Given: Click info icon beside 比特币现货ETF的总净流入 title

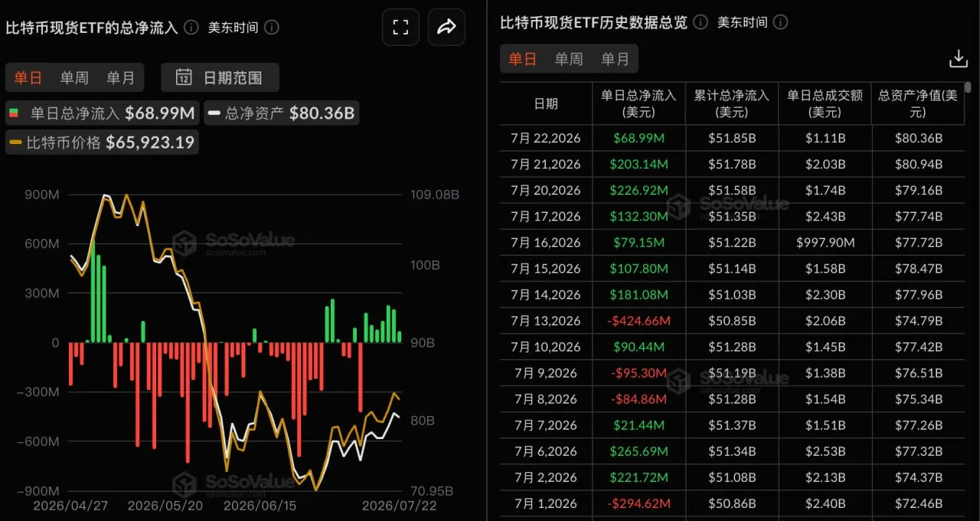Looking at the screenshot, I should [191, 28].
